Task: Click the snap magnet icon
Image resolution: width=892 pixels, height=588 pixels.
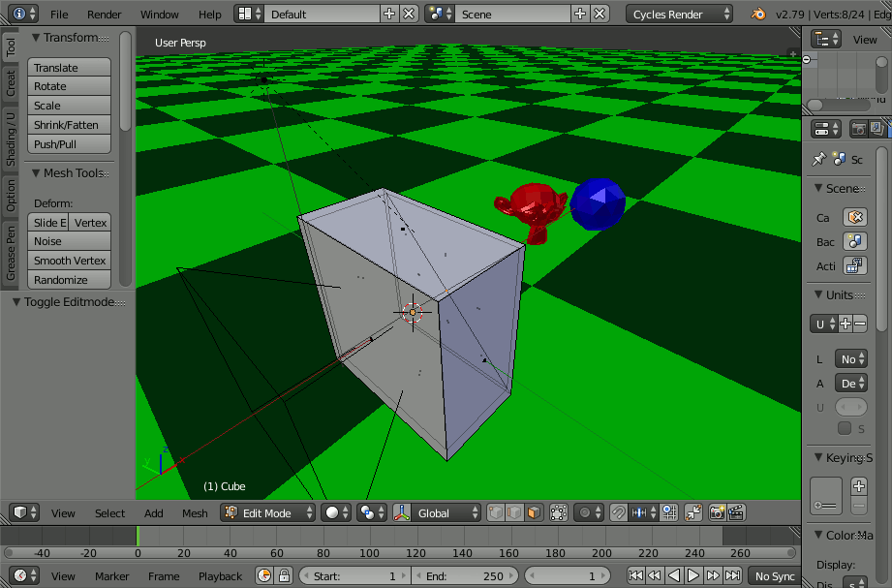Action: click(x=618, y=512)
